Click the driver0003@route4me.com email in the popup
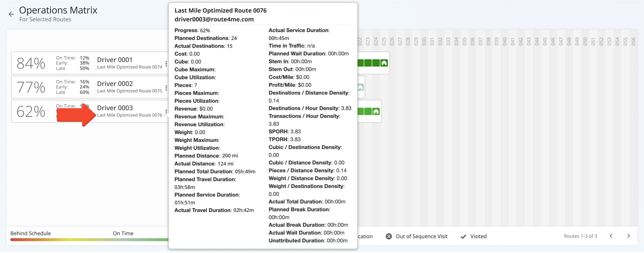 click(214, 19)
